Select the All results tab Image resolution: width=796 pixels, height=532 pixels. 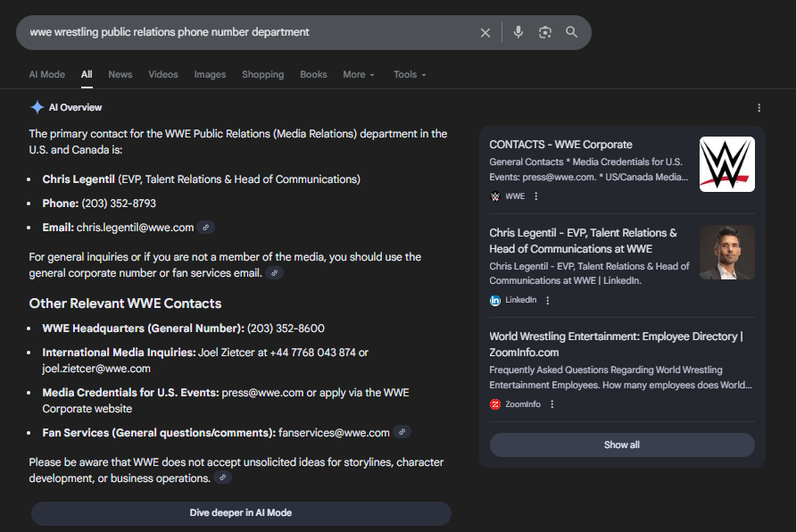pos(87,75)
